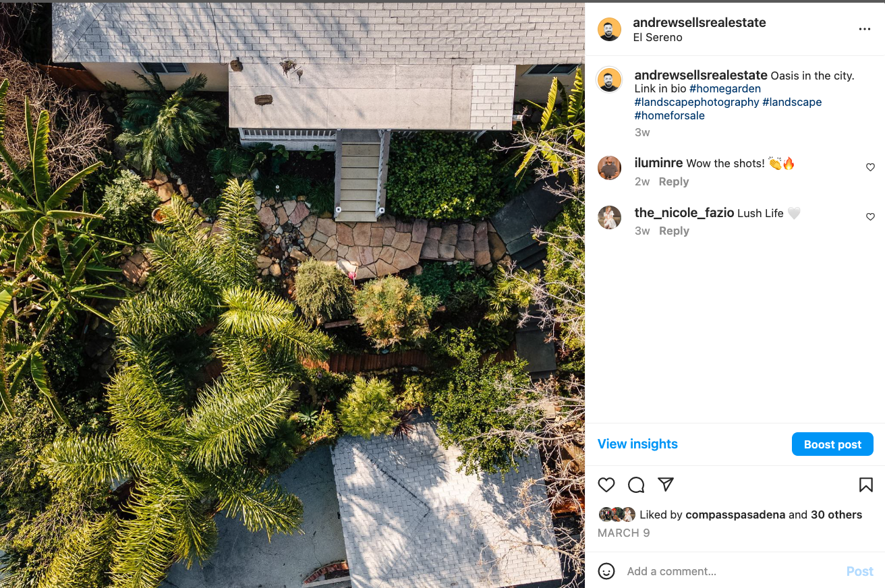Like the post with the heart icon
This screenshot has width=885, height=588.
coord(606,485)
